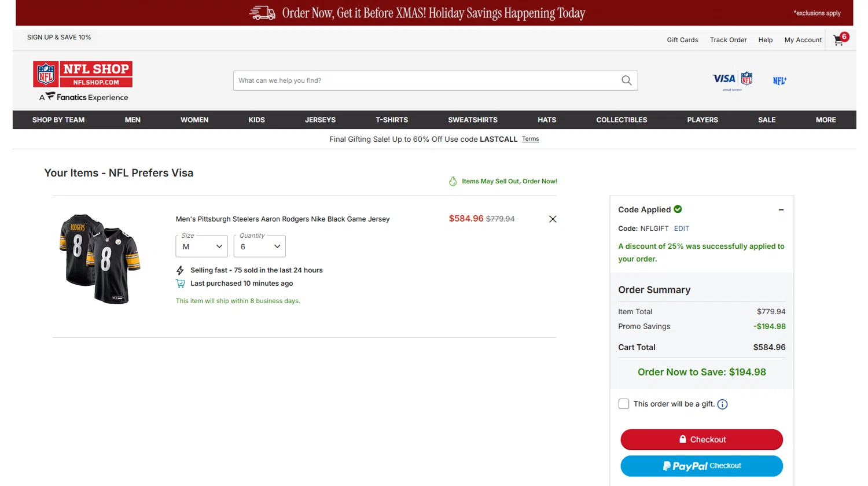Click the red Checkout button

coord(701,440)
